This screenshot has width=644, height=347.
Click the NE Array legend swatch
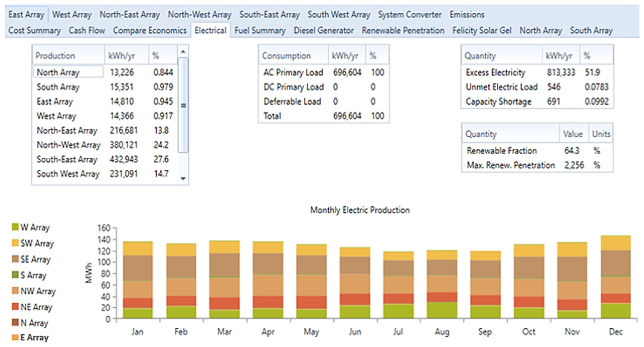coord(15,306)
